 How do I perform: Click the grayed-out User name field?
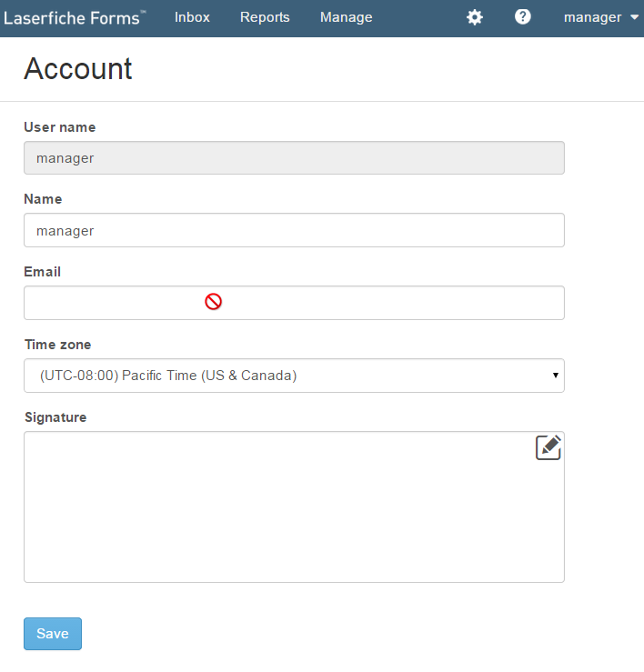click(294, 157)
